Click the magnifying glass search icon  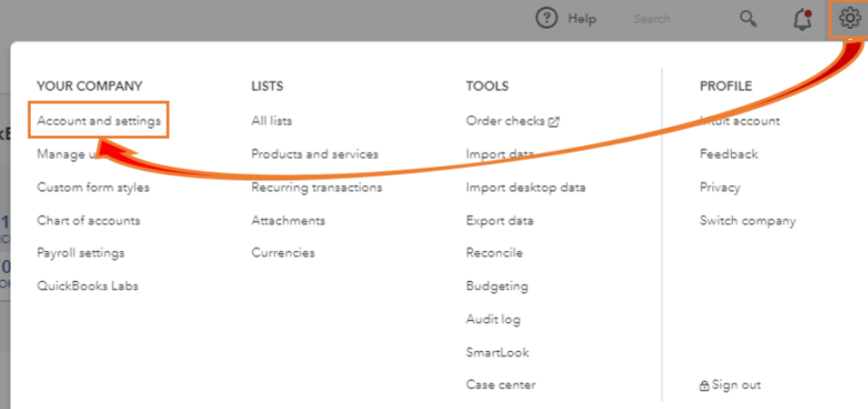coord(748,19)
